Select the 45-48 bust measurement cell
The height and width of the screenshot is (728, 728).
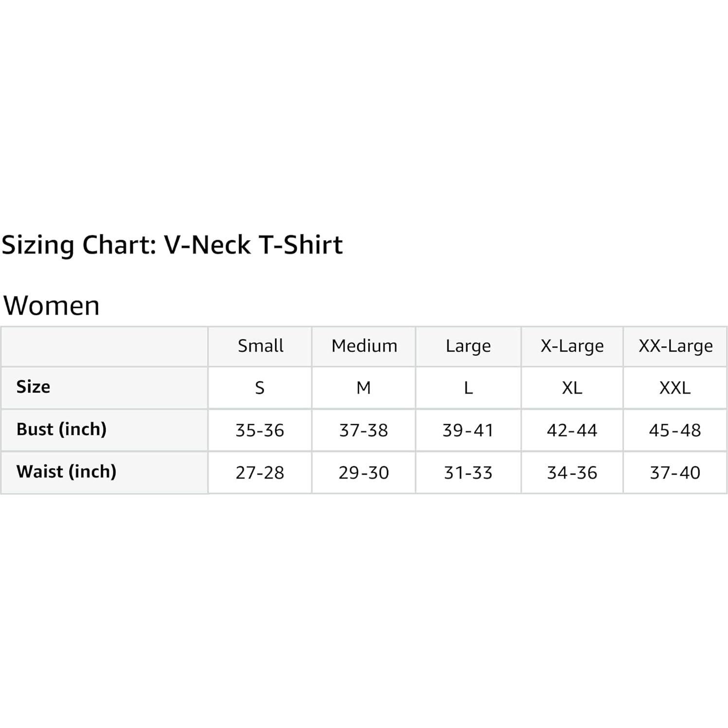tap(675, 430)
